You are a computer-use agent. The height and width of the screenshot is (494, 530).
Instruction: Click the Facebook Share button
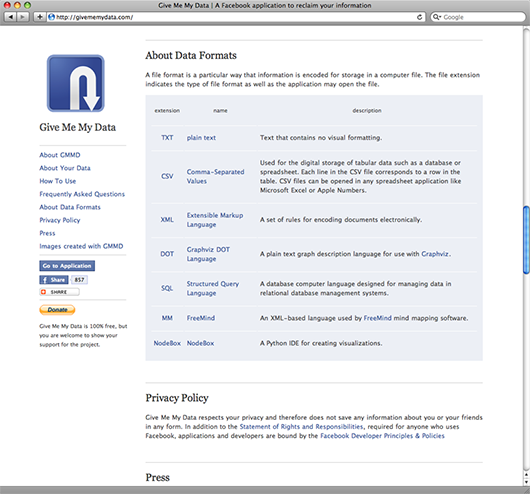click(x=54, y=280)
